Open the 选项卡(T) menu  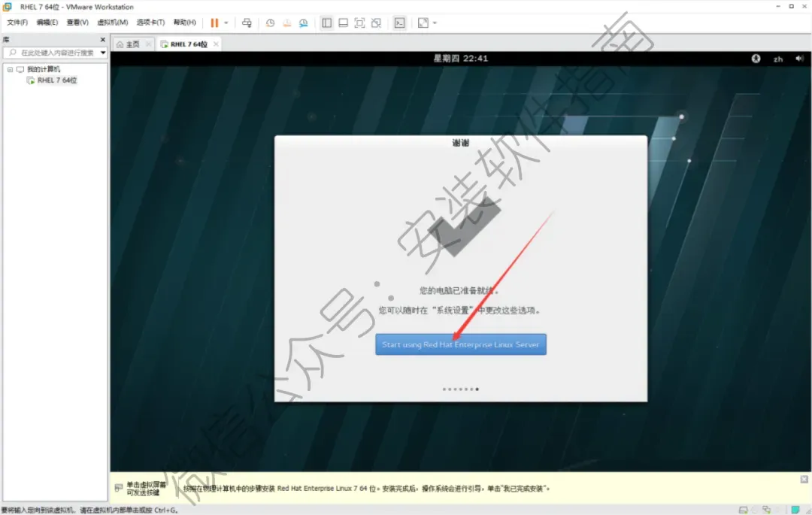pos(150,23)
